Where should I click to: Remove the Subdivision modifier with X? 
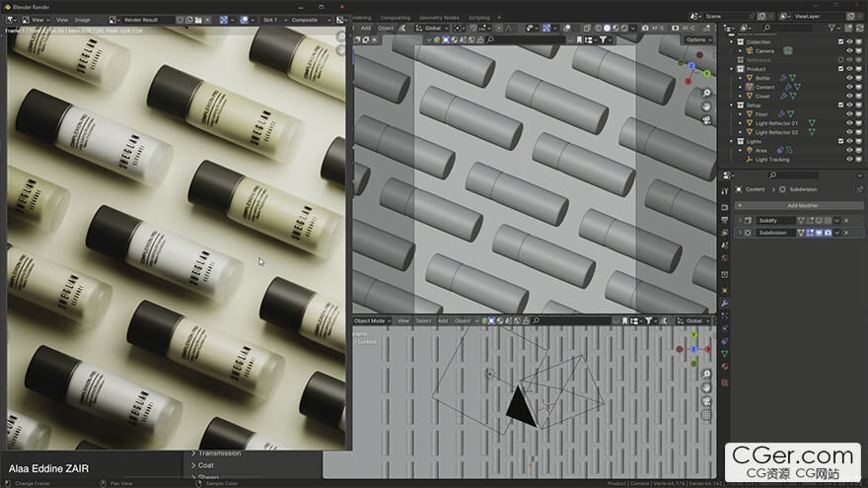846,233
